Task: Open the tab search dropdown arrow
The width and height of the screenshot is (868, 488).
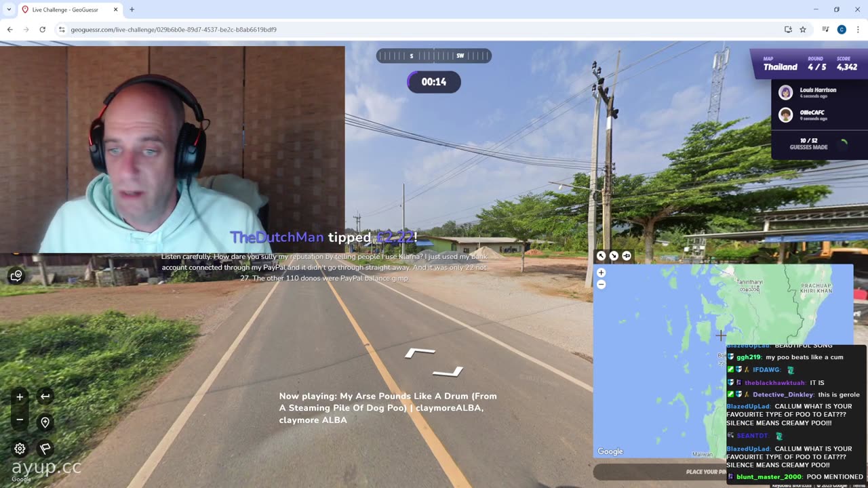Action: [9, 9]
